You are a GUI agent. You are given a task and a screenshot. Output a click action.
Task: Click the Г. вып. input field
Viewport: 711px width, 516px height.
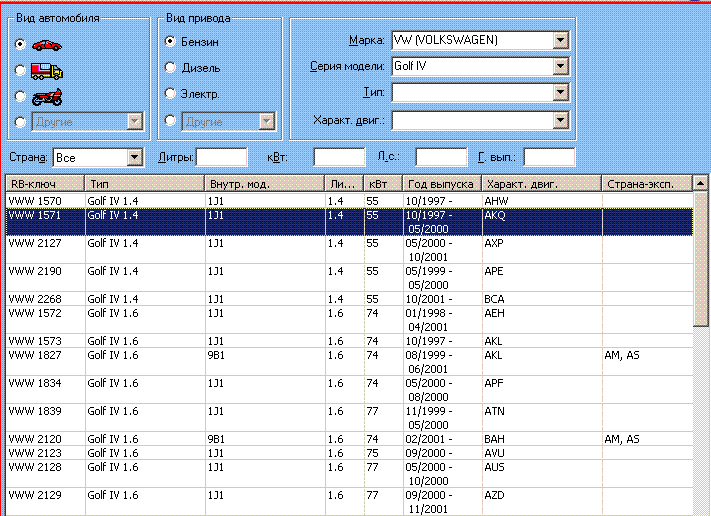pyautogui.click(x=549, y=157)
